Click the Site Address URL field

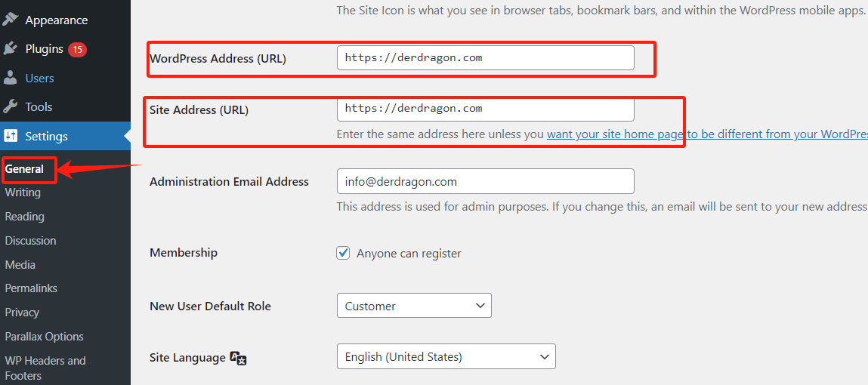(x=486, y=109)
